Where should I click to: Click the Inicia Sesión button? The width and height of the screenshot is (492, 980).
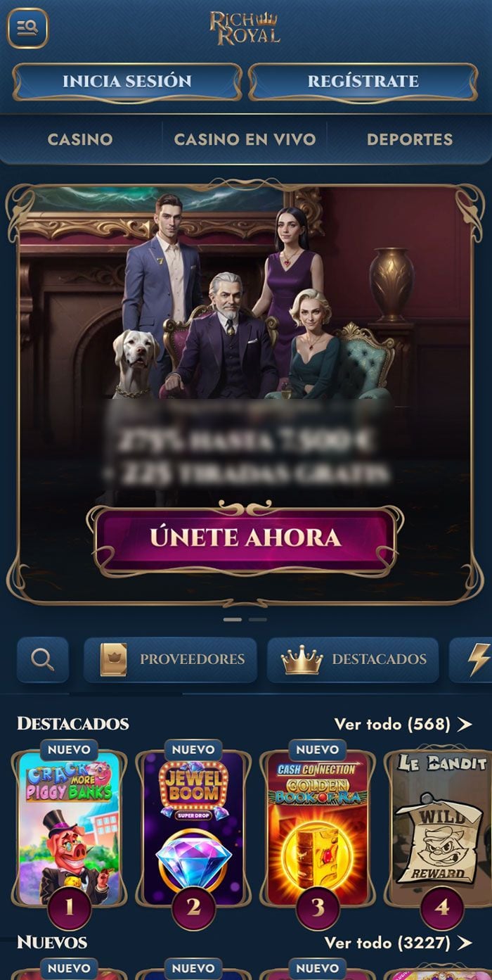127,82
